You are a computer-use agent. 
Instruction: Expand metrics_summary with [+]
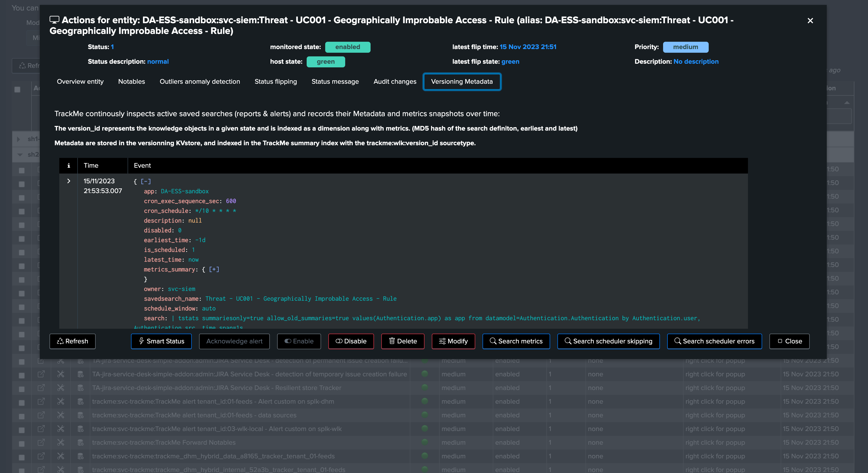pyautogui.click(x=214, y=269)
